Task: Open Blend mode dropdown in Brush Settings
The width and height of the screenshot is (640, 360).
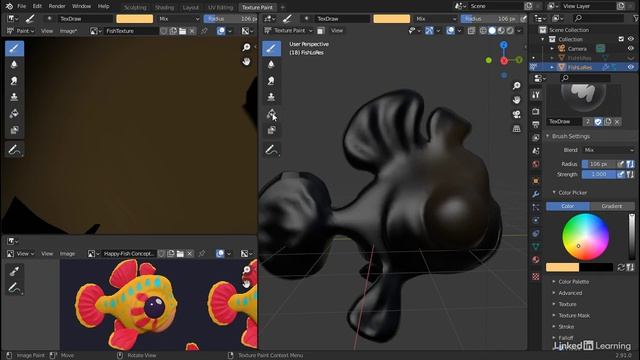Action: [609, 150]
